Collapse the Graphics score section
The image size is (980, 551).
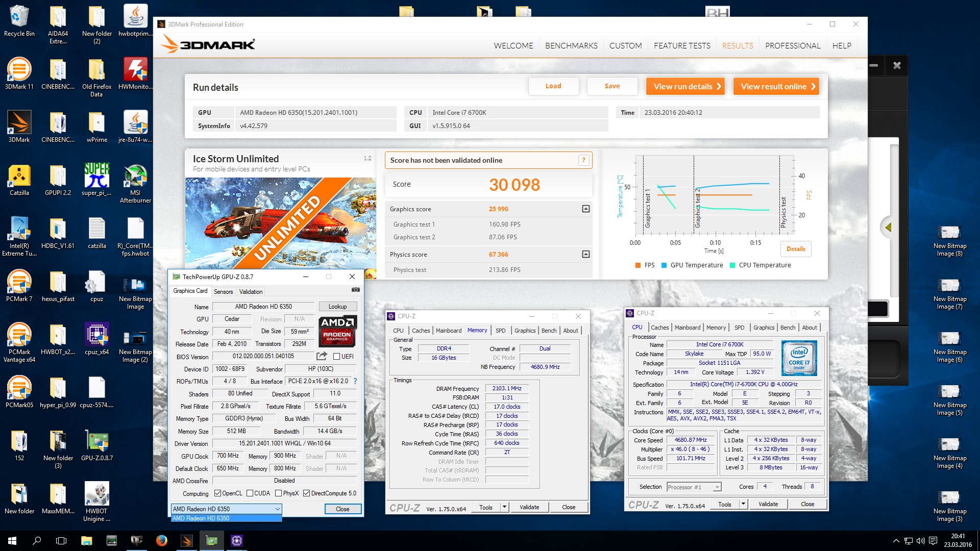tap(586, 209)
